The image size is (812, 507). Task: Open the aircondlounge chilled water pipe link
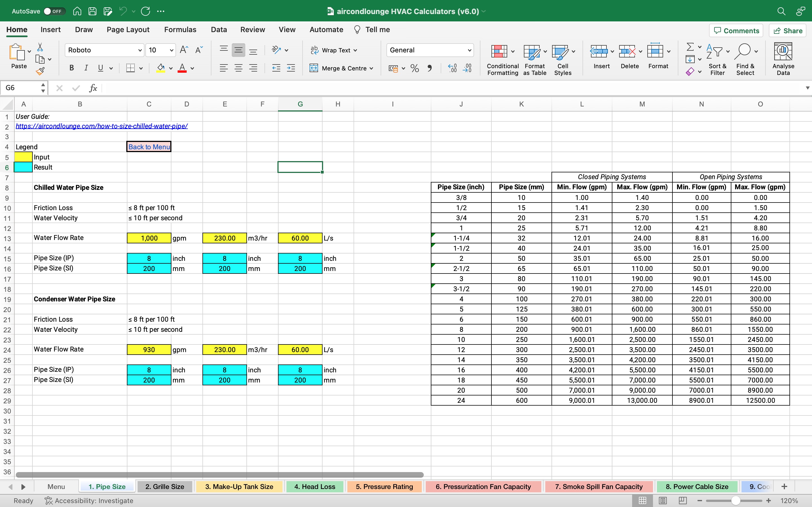coord(102,126)
